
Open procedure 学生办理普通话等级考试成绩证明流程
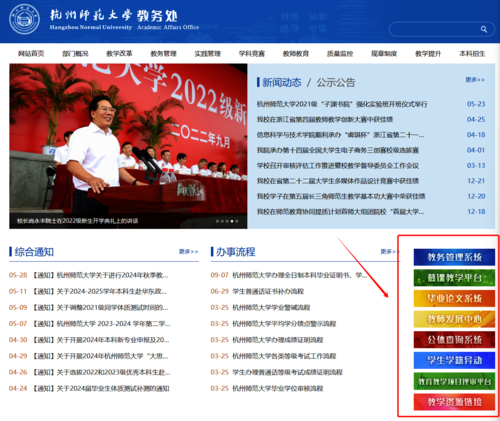288,372
